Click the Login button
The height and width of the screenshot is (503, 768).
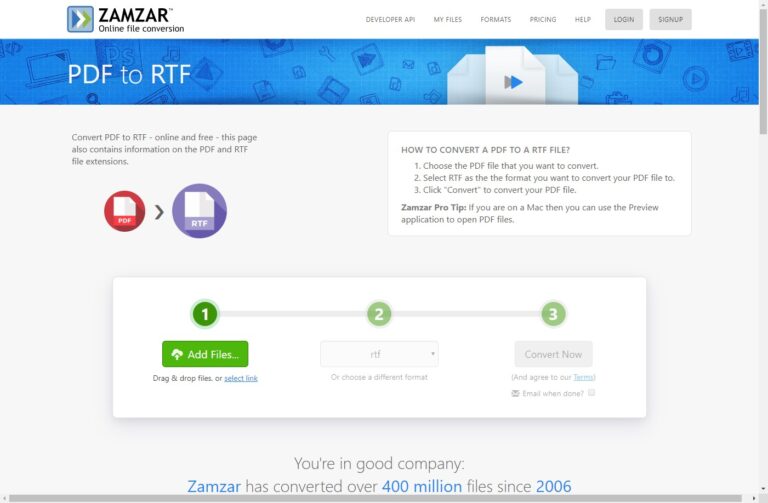click(x=624, y=20)
